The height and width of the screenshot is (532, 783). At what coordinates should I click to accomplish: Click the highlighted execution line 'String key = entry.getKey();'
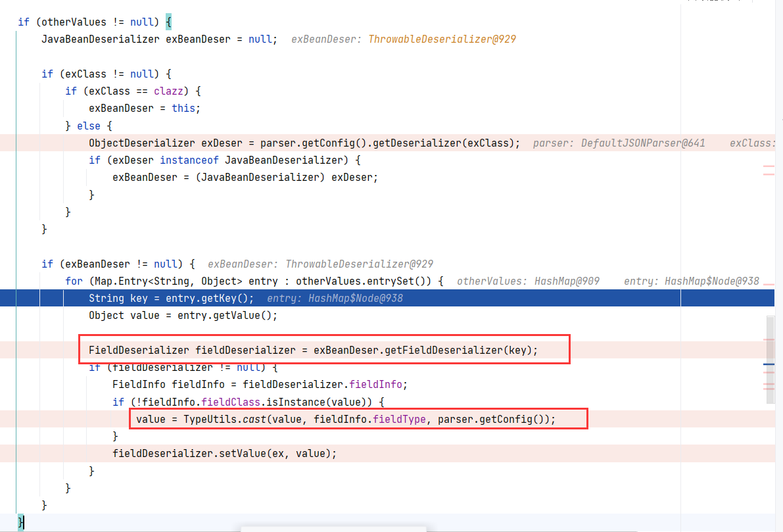point(171,298)
